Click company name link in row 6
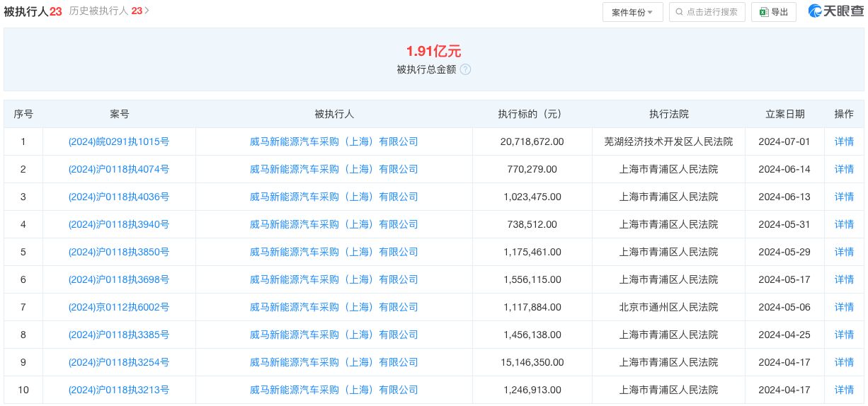The width and height of the screenshot is (868, 406). [334, 279]
